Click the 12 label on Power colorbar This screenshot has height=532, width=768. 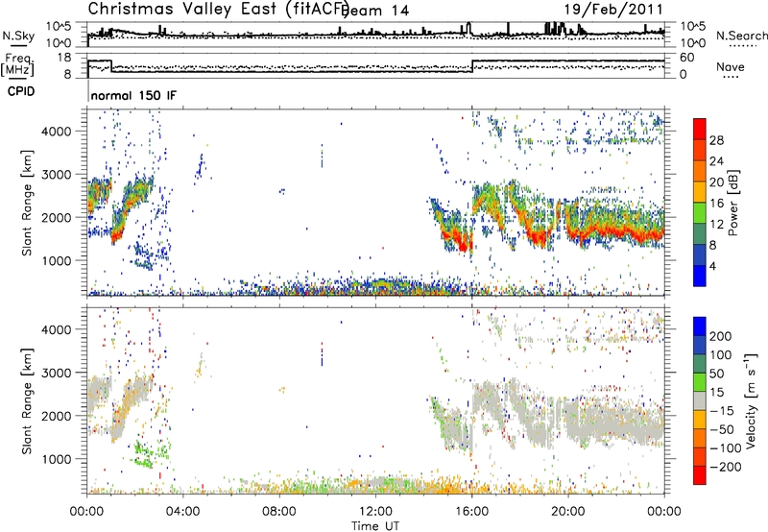716,225
